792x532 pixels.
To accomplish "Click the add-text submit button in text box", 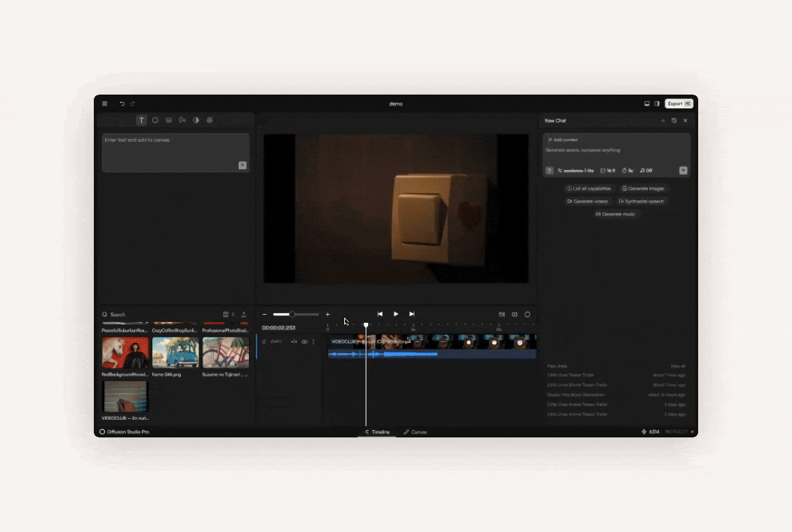I will click(242, 166).
